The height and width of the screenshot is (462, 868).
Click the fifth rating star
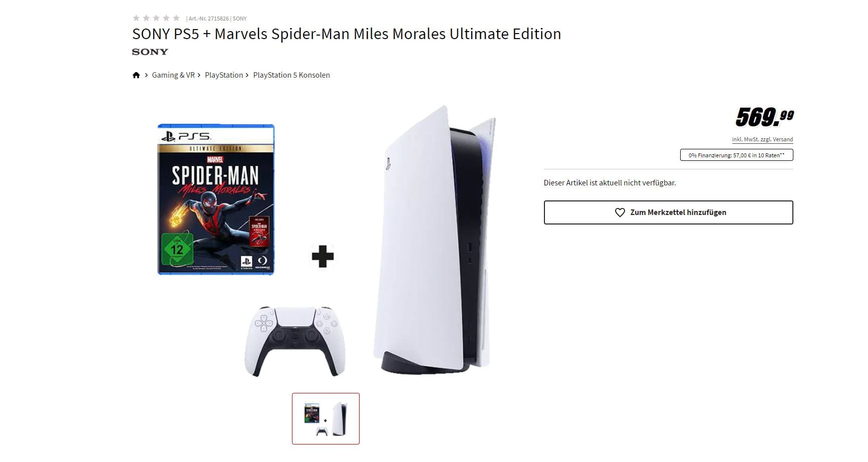click(176, 18)
